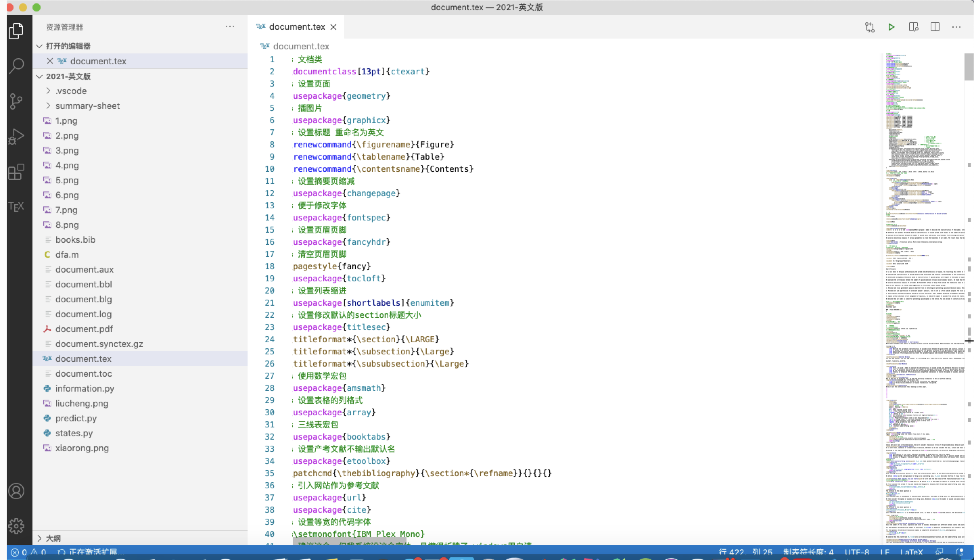
Task: Click the editor vertical scrollbar thumb
Action: [x=969, y=67]
